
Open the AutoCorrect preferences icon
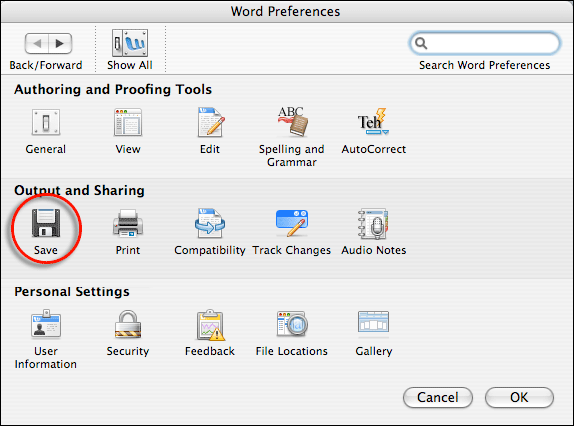pos(373,121)
